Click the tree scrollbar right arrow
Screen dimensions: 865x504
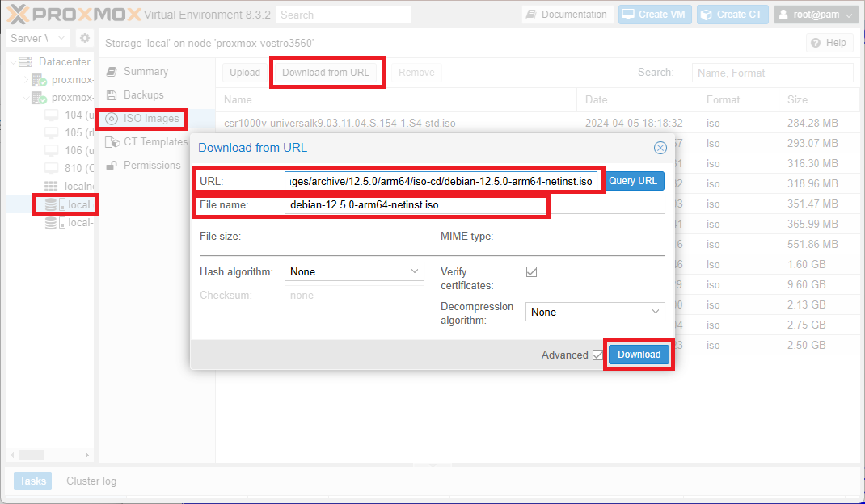coord(86,455)
